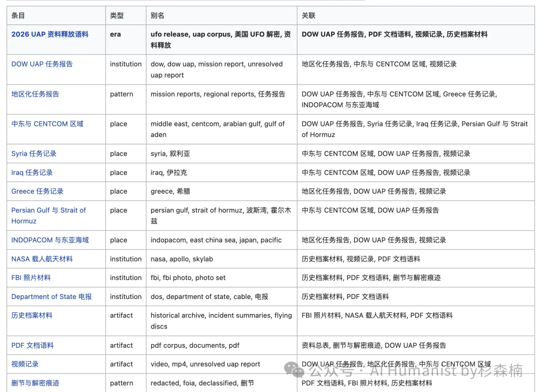Open the 历史档案材料 entry link
Viewport: 540px width, 392px height.
pyautogui.click(x=31, y=315)
